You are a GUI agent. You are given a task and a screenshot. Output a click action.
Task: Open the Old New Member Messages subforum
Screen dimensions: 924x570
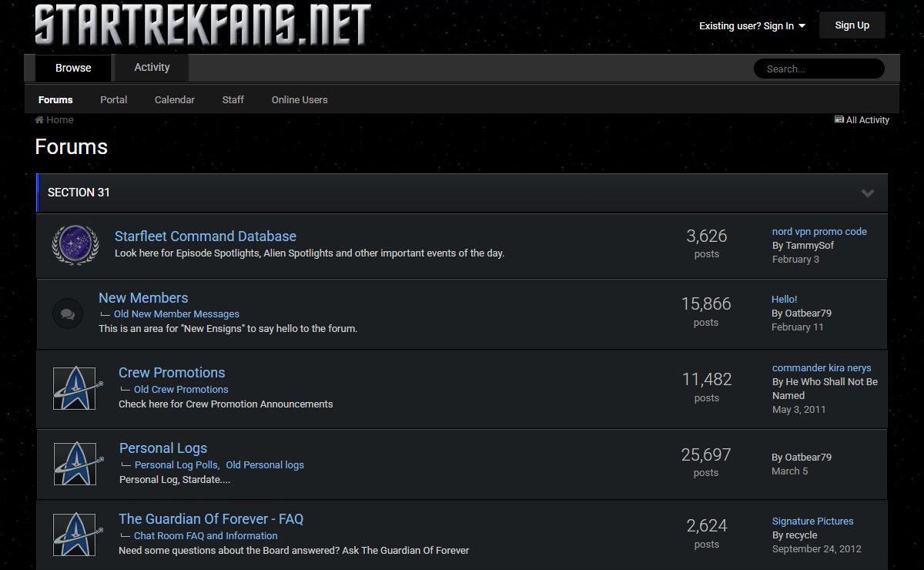[x=176, y=314]
